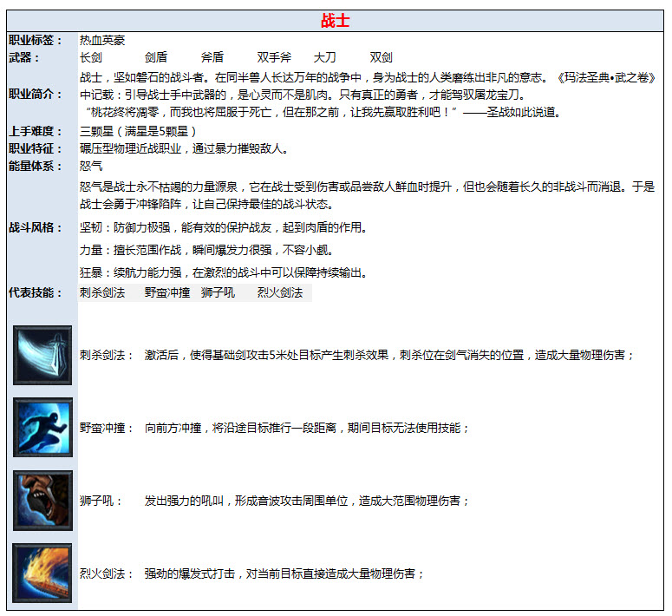672x616 pixels.
Task: Select the 烈火剑法 flaming sword skill icon
Action: tap(42, 573)
